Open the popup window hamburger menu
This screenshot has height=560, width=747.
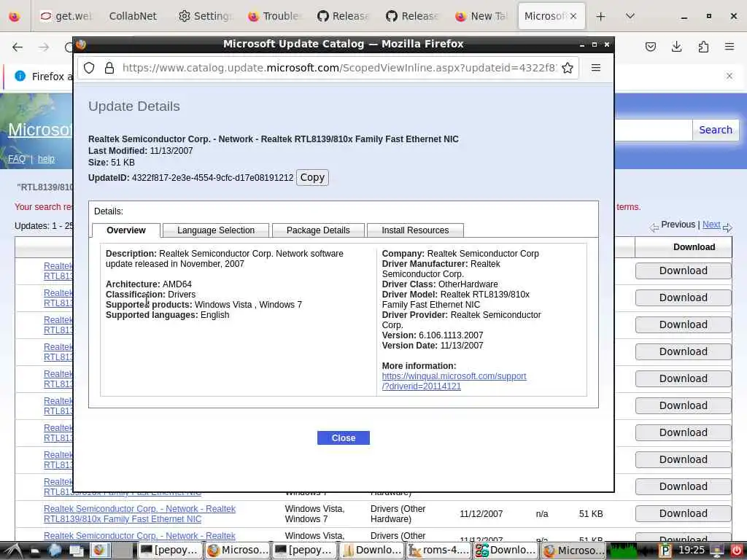(595, 68)
